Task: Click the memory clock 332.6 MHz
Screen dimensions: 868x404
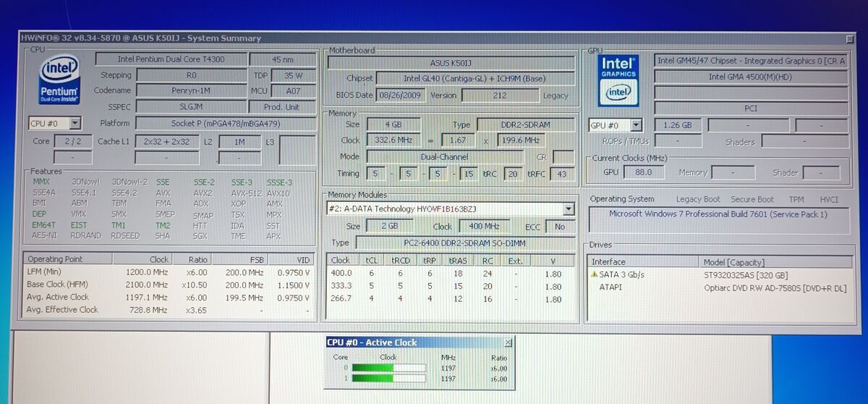Action: coord(394,140)
